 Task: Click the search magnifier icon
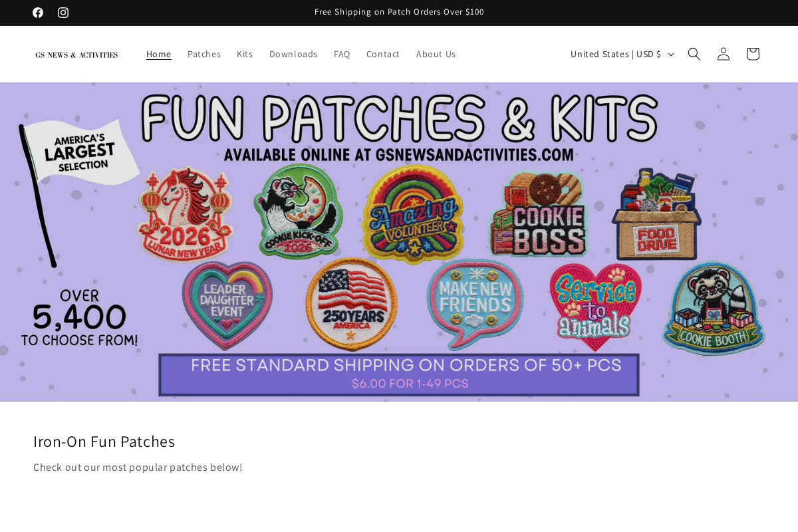[694, 54]
